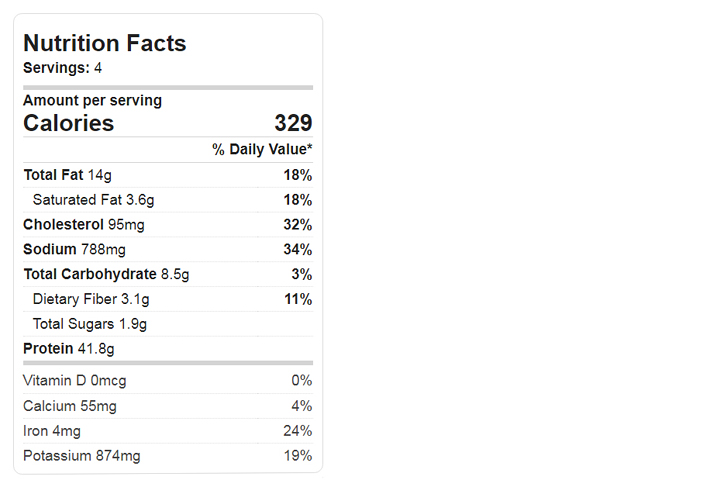Click the Total Carbohydrate 8.5g row
Screen dimensions: 710x487
coord(168,274)
